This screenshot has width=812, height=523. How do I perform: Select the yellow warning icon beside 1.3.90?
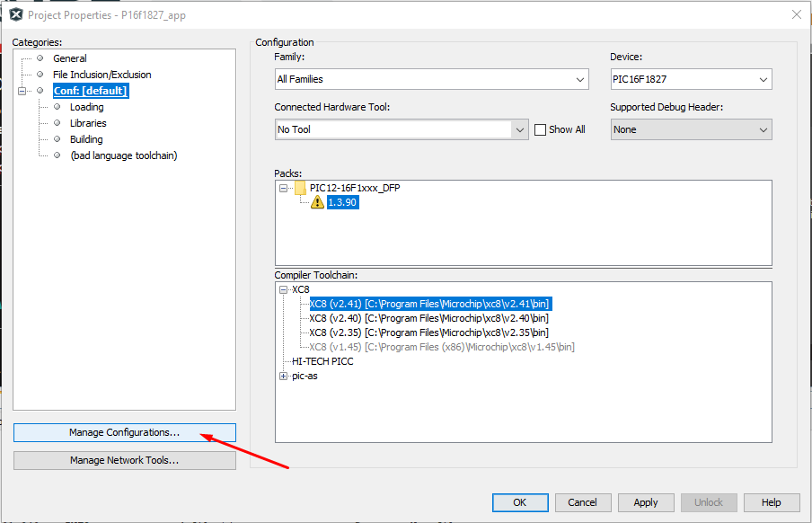(317, 202)
